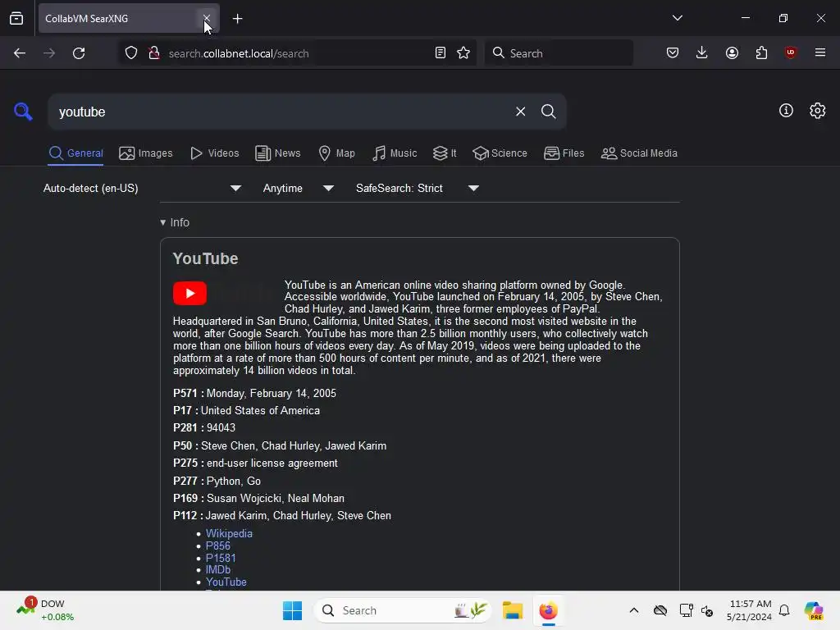Screen dimensions: 840x630
Task: Switch to the Files tab
Action: pyautogui.click(x=564, y=153)
